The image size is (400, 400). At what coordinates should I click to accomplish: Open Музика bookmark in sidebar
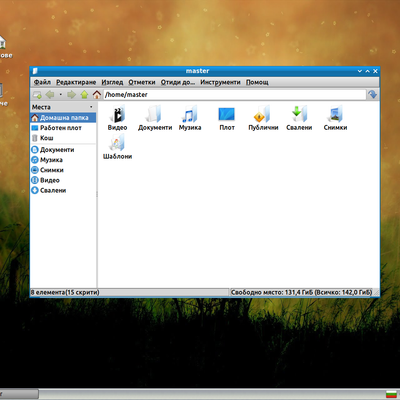tap(63, 160)
